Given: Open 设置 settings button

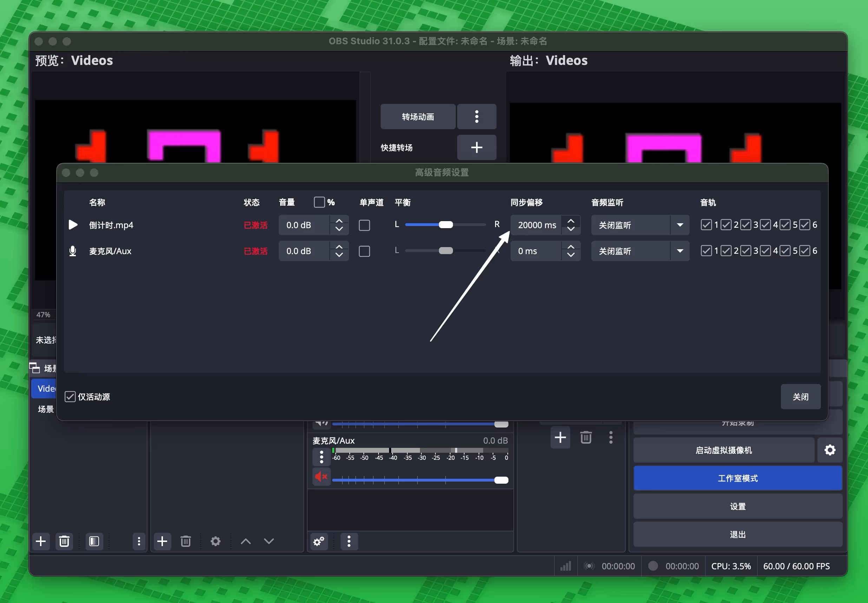Looking at the screenshot, I should [x=738, y=507].
